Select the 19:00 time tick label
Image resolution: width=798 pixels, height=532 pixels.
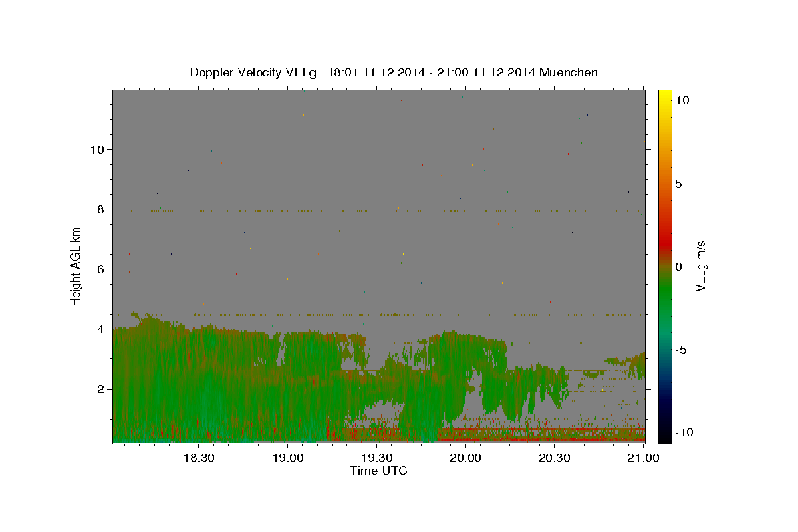pyautogui.click(x=287, y=458)
